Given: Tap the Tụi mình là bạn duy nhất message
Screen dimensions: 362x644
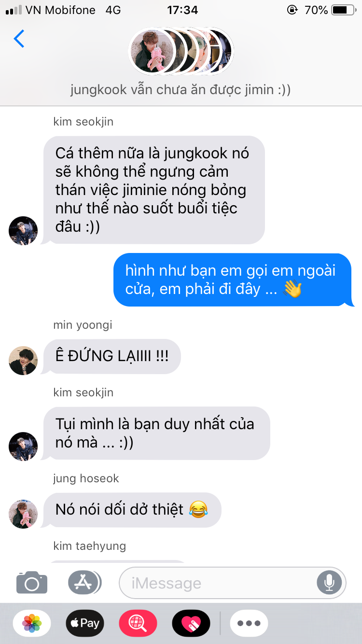Looking at the screenshot, I should 155,433.
